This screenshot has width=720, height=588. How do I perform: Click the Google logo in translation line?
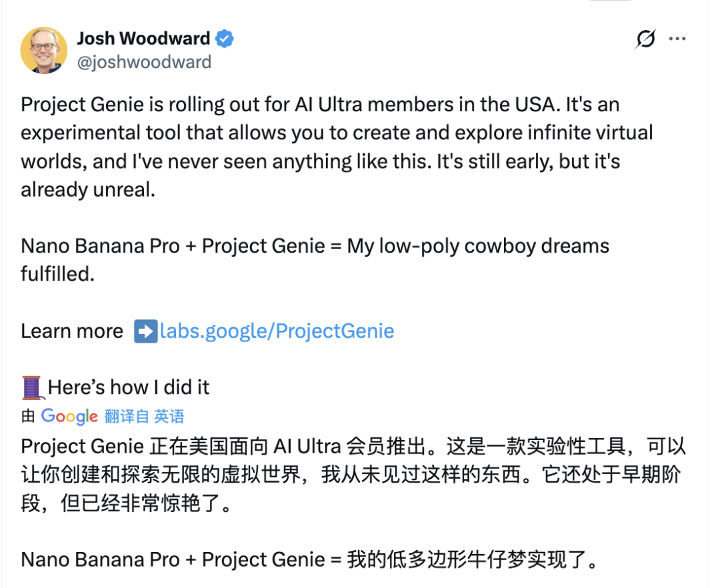[x=69, y=417]
